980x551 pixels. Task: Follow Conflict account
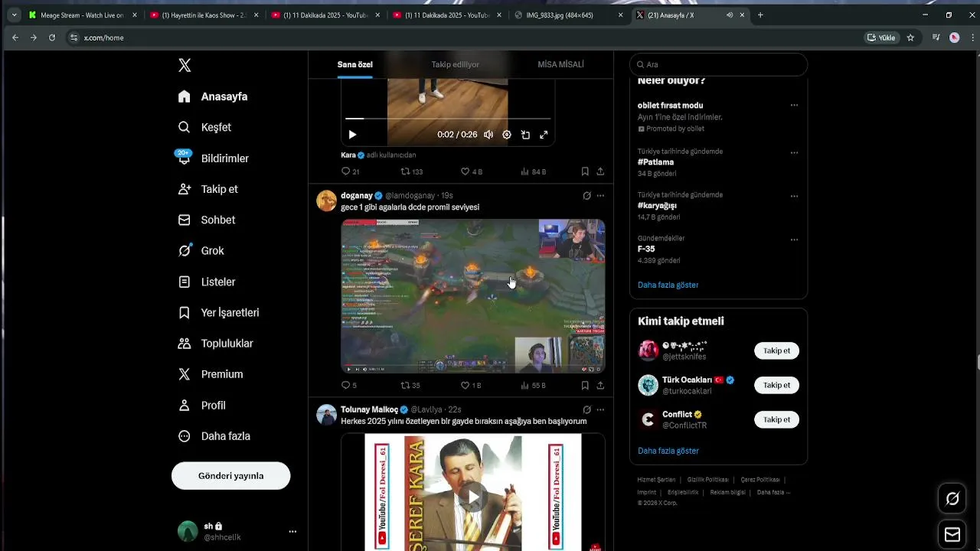click(776, 419)
